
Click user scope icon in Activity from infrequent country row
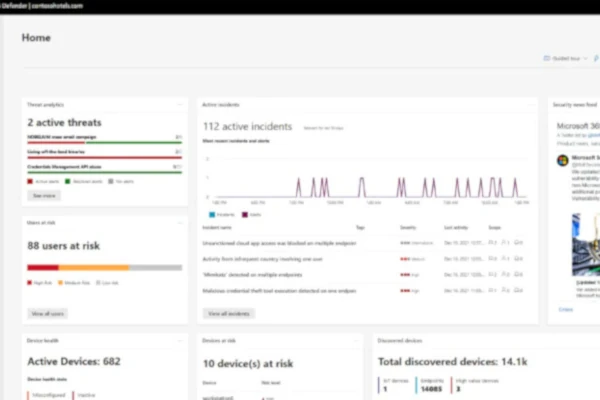pos(505,259)
